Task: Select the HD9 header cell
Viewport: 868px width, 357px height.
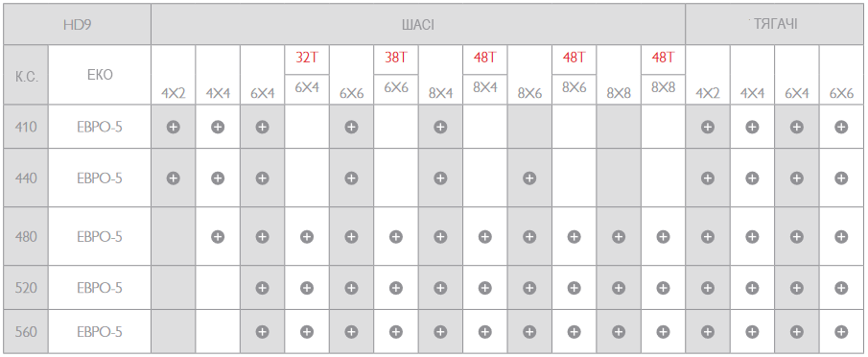Action: (77, 25)
